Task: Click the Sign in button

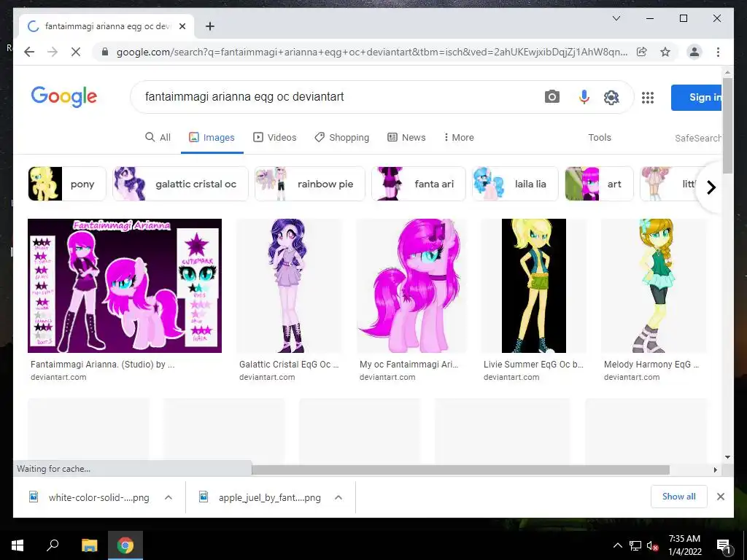Action: [697, 97]
